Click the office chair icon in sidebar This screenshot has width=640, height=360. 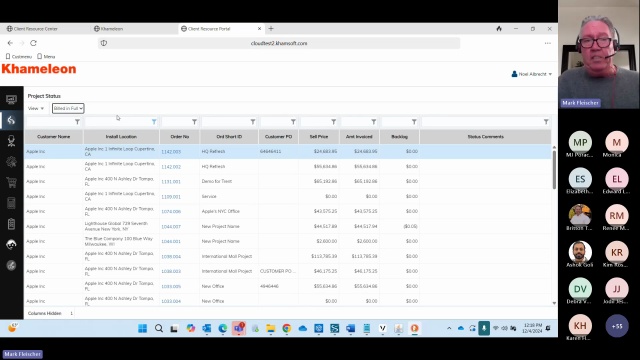pyautogui.click(x=11, y=141)
